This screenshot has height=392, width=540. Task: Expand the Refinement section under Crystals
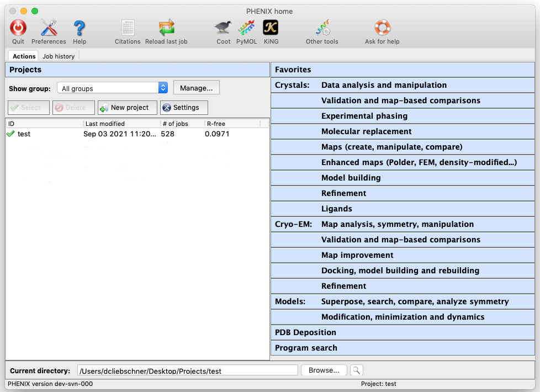click(x=343, y=193)
